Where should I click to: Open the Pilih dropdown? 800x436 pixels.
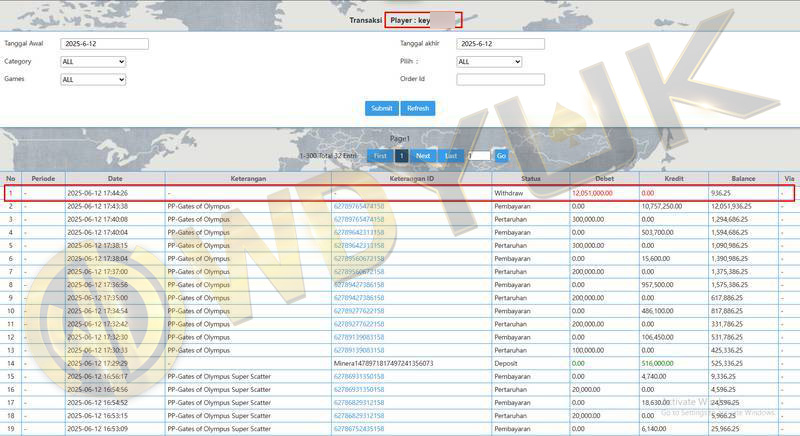tap(489, 62)
